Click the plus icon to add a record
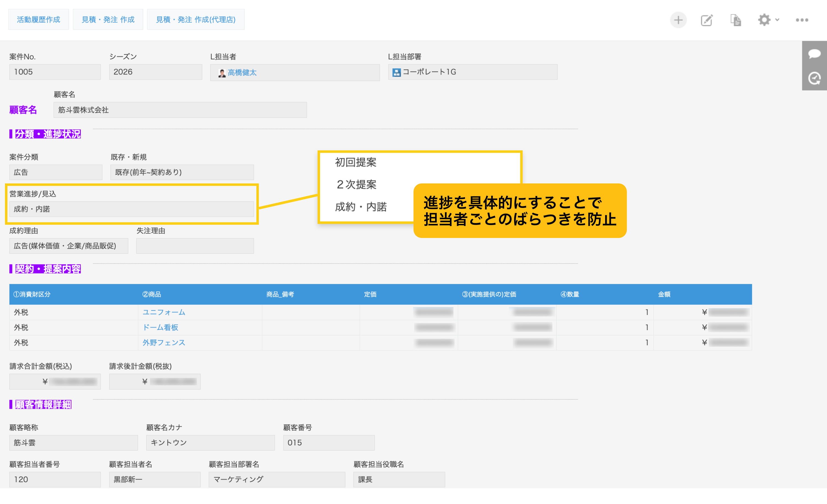Screen dimensions: 827x504 point(678,20)
